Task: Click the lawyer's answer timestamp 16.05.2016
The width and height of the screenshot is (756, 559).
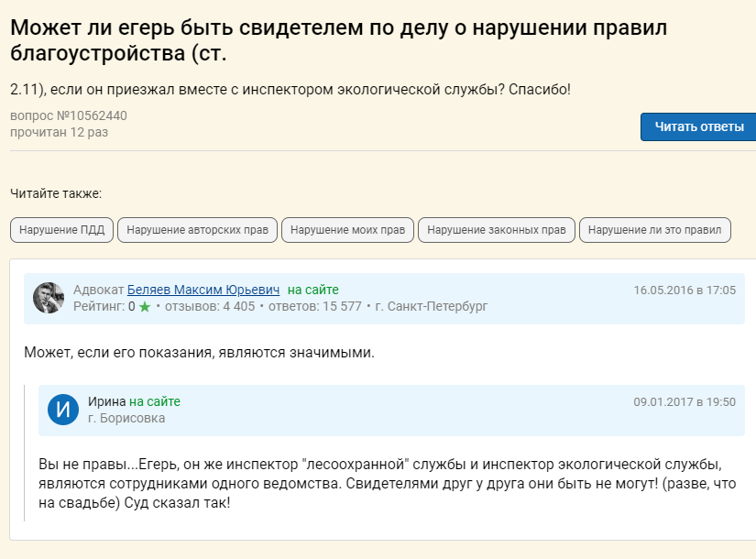Action: click(x=684, y=290)
